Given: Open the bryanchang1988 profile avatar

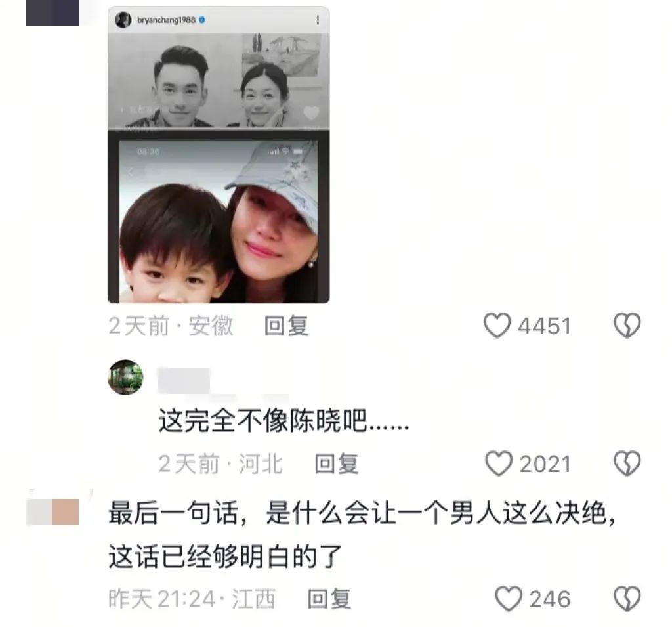Looking at the screenshot, I should [x=123, y=20].
